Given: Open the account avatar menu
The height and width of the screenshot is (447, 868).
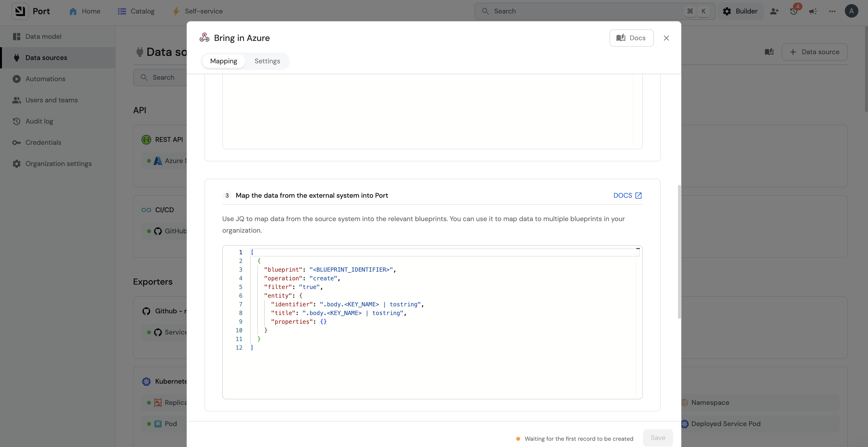Looking at the screenshot, I should [x=852, y=11].
